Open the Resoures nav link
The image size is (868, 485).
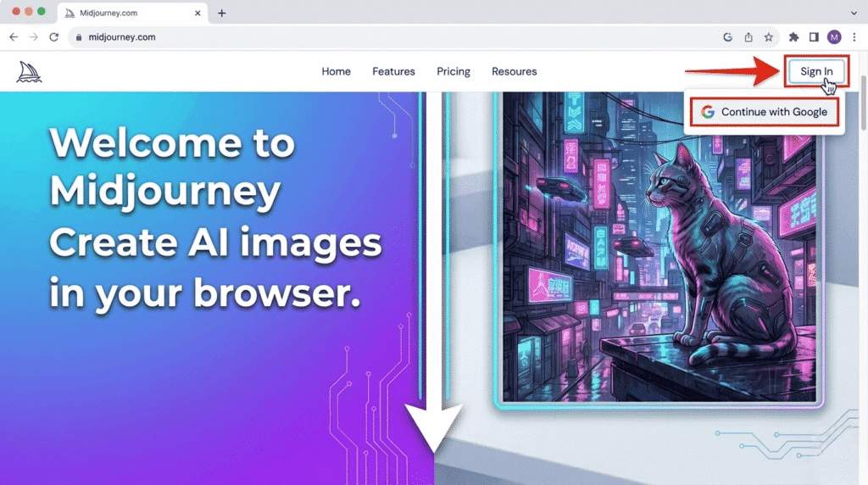[x=515, y=71]
